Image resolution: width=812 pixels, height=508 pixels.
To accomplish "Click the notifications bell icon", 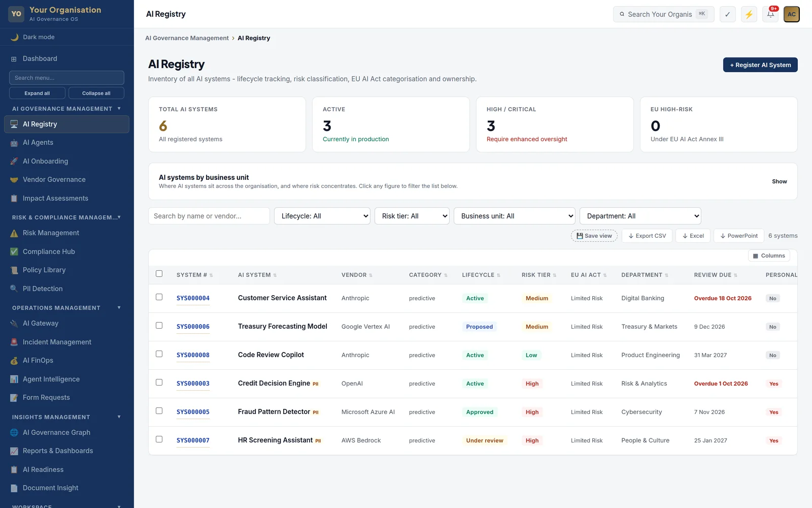I will click(x=770, y=14).
